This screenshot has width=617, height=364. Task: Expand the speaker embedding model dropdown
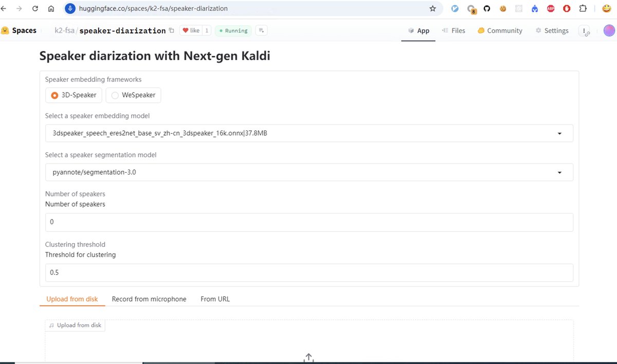click(309, 133)
